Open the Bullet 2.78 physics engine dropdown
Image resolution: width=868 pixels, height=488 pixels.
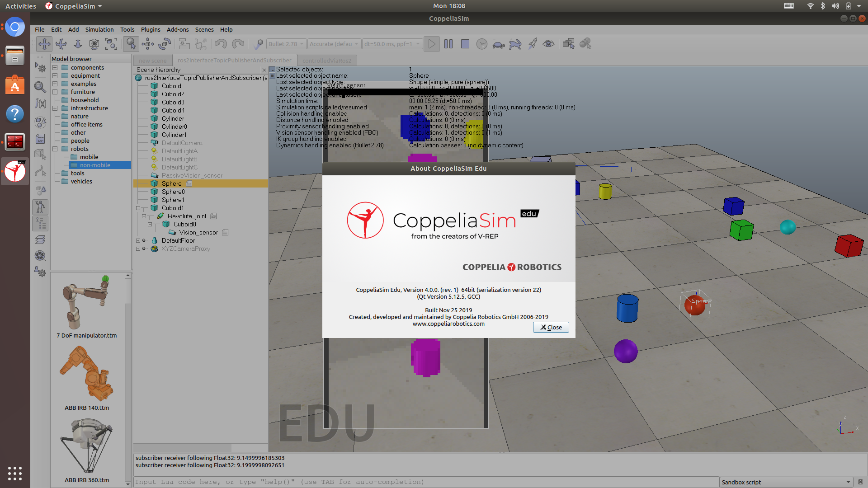click(286, 44)
